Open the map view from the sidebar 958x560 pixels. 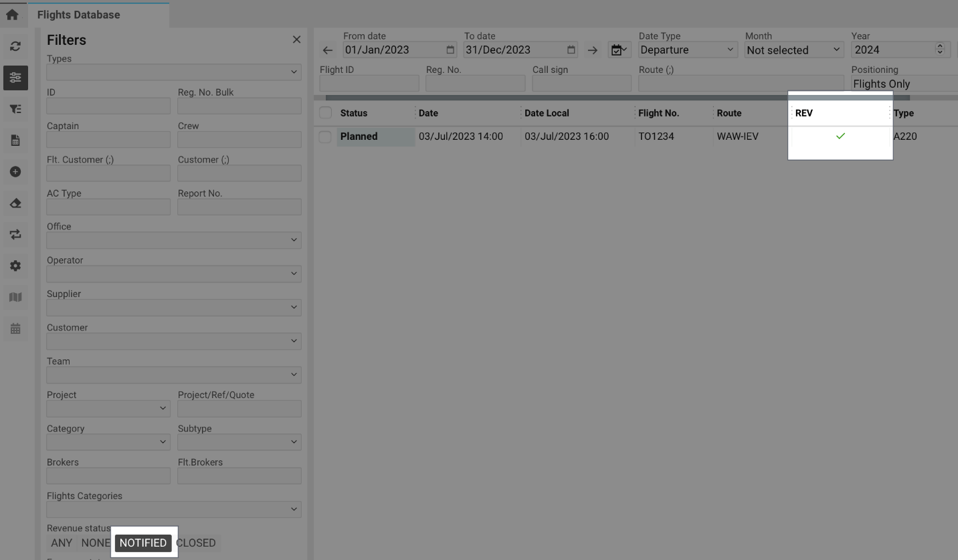point(15,297)
